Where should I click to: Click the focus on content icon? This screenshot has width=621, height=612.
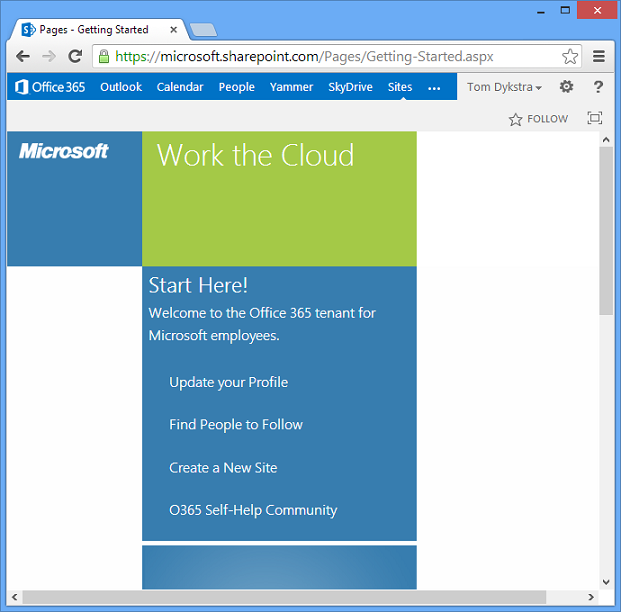pos(594,118)
